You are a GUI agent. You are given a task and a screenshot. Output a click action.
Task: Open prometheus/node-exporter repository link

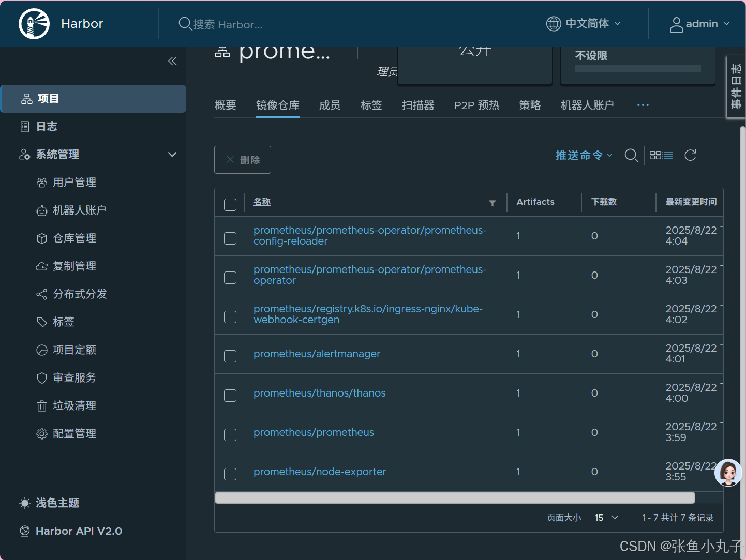[x=320, y=472]
